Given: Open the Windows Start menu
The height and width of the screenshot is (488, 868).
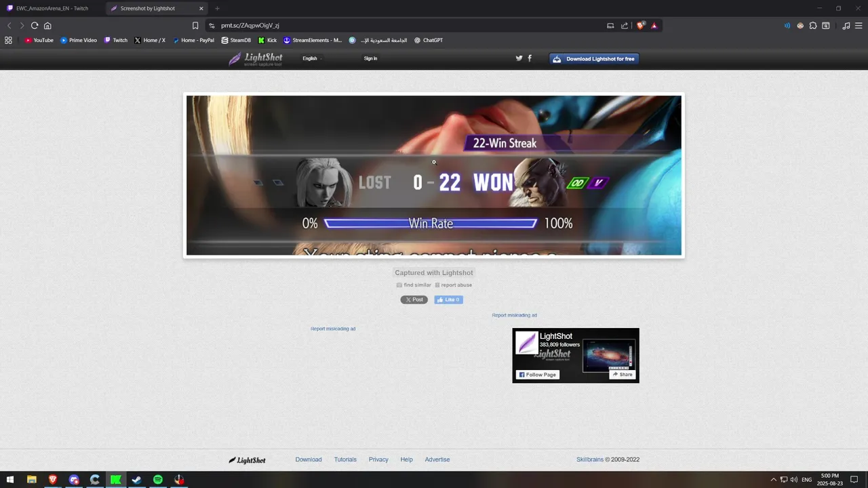Looking at the screenshot, I should pos(9,480).
